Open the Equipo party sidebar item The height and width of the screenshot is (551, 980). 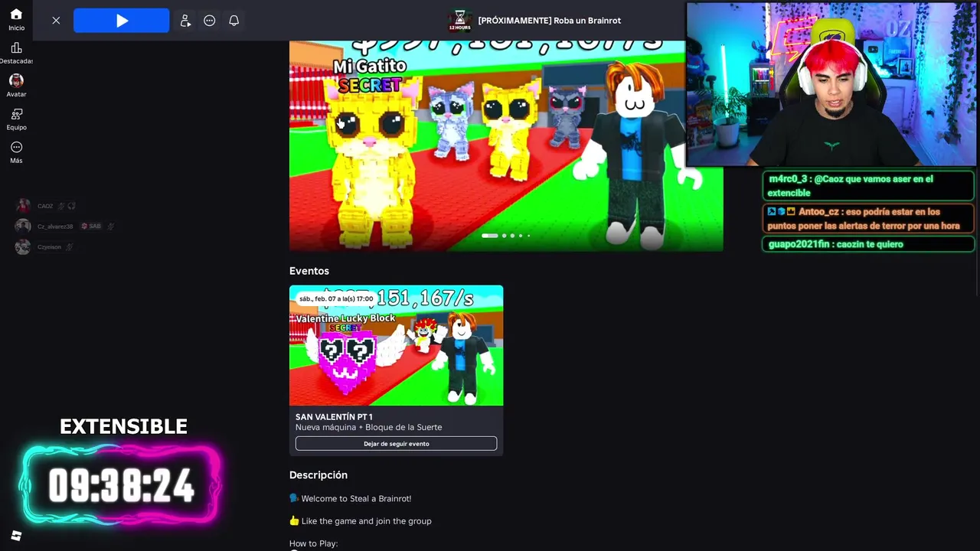pyautogui.click(x=16, y=119)
